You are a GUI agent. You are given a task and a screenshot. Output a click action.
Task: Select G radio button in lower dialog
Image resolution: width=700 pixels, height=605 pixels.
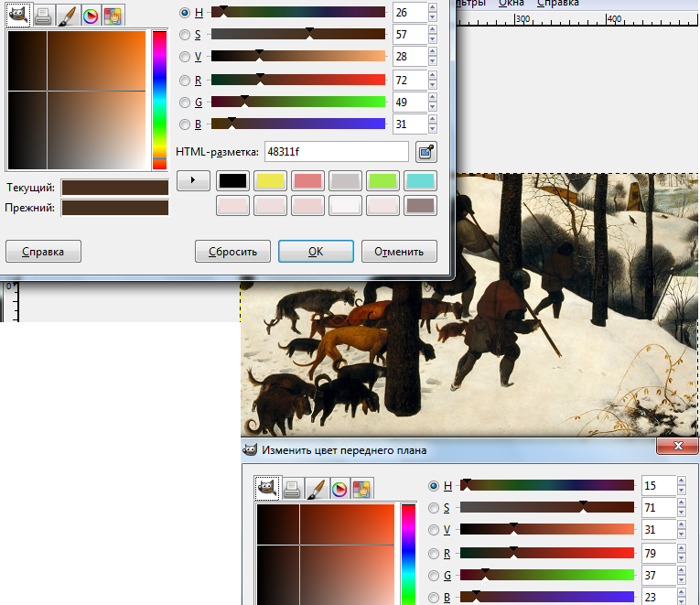point(434,576)
